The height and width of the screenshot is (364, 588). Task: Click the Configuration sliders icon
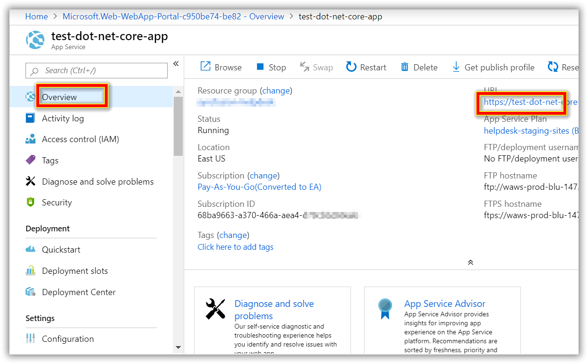(30, 339)
